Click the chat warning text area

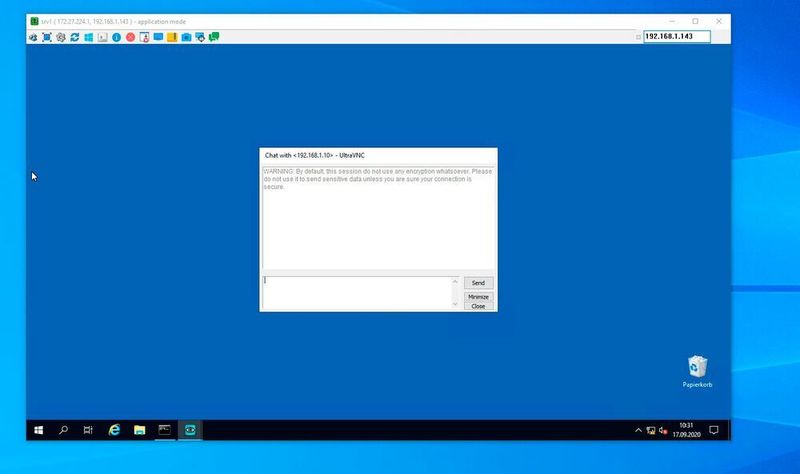point(378,217)
